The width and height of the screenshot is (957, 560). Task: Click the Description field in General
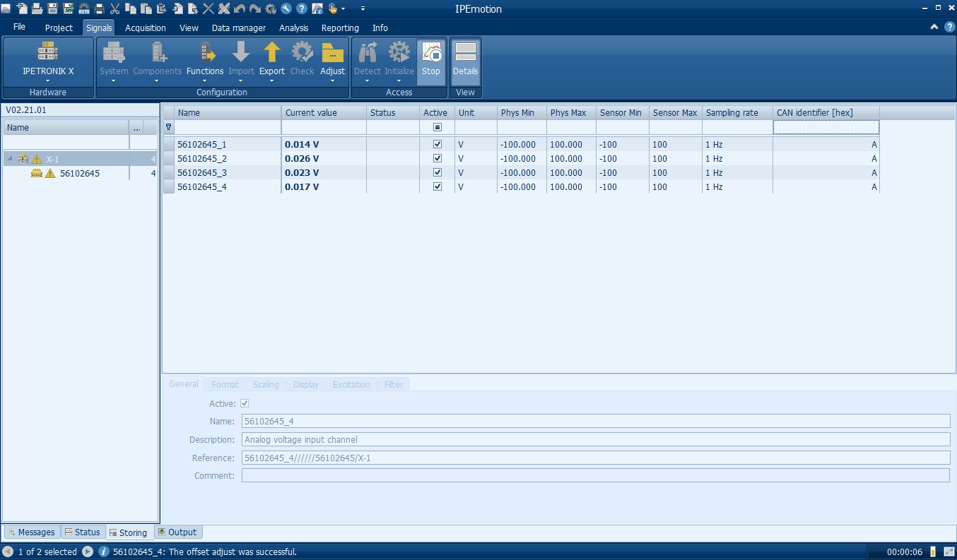pos(596,439)
